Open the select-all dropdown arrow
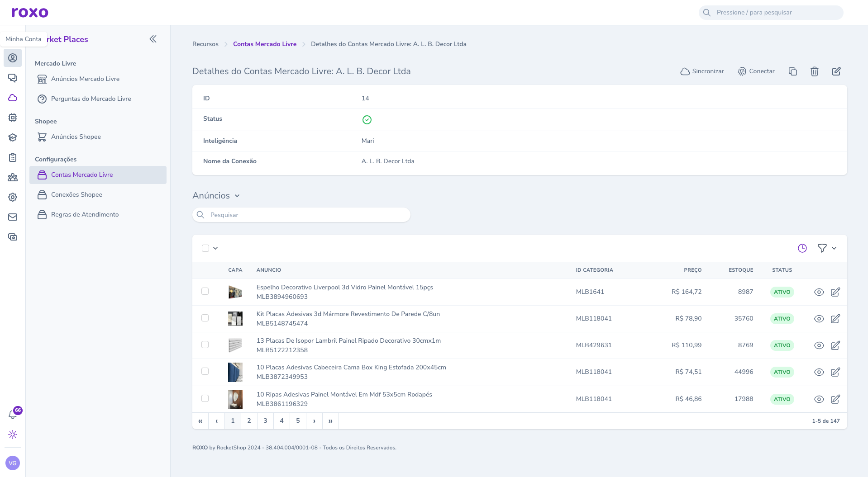The width and height of the screenshot is (868, 477). [215, 248]
